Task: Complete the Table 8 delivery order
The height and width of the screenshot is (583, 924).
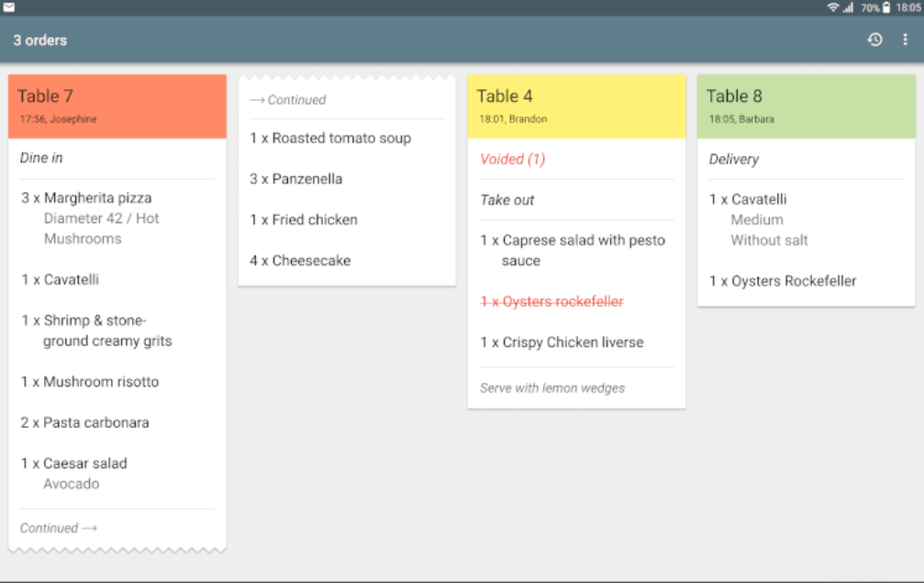Action: click(x=806, y=104)
